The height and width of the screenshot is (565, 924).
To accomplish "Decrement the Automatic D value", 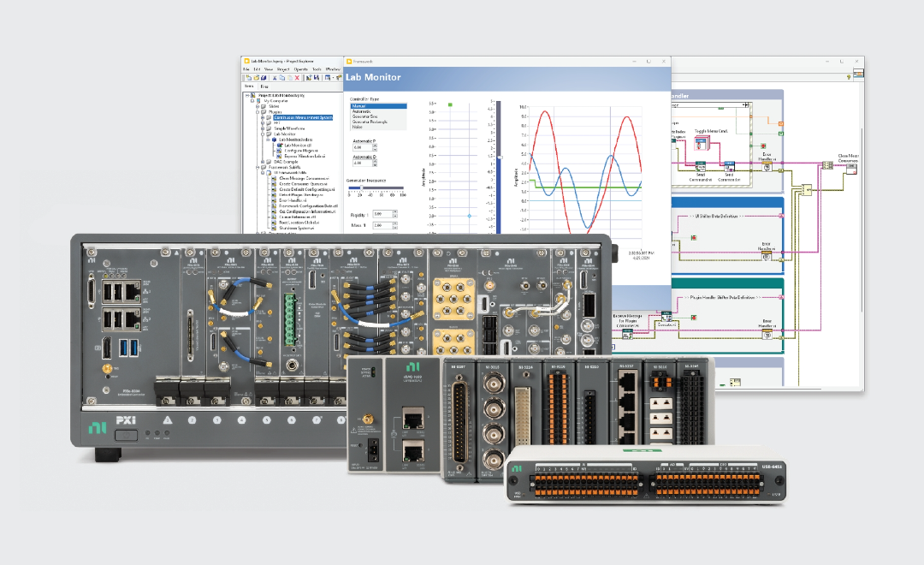I will pyautogui.click(x=375, y=165).
